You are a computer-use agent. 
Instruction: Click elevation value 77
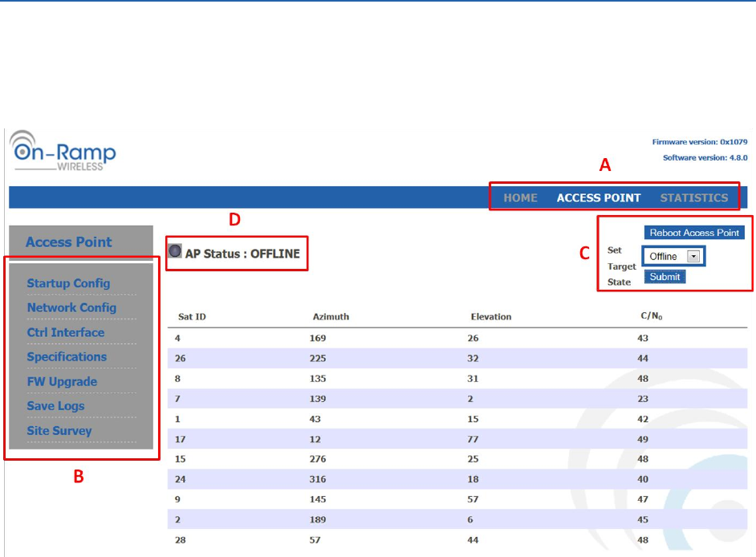[473, 439]
